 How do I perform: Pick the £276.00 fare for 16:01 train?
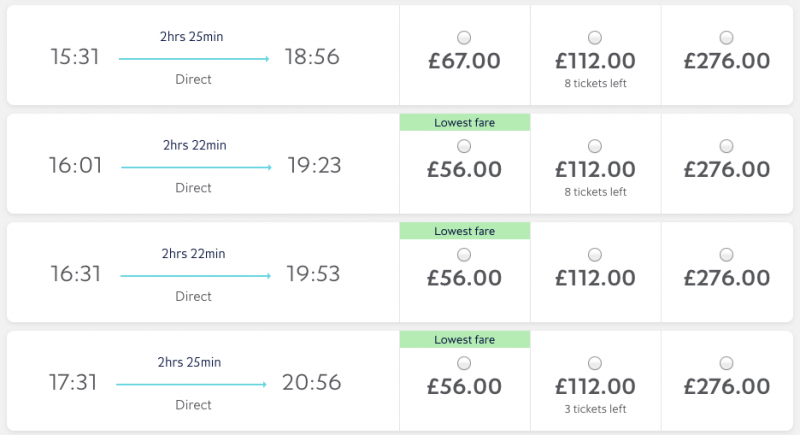pos(727,146)
